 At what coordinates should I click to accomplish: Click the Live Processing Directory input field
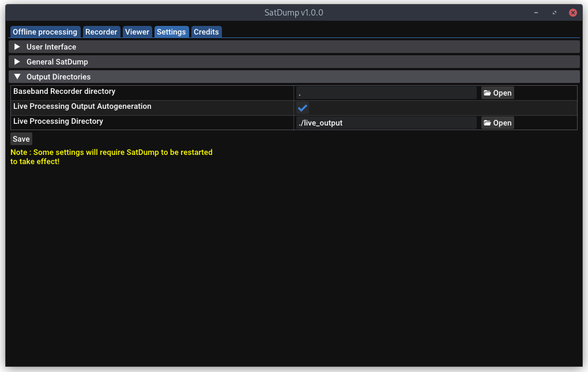click(386, 123)
